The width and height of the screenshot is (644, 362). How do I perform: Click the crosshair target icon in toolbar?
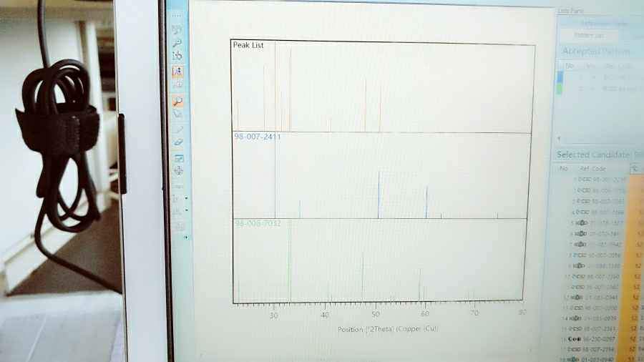pyautogui.click(x=179, y=170)
